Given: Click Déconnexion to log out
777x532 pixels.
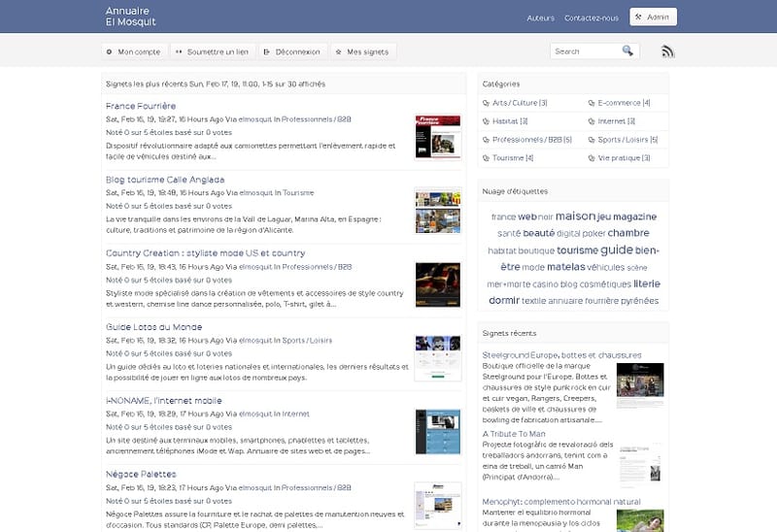Looking at the screenshot, I should pos(293,51).
